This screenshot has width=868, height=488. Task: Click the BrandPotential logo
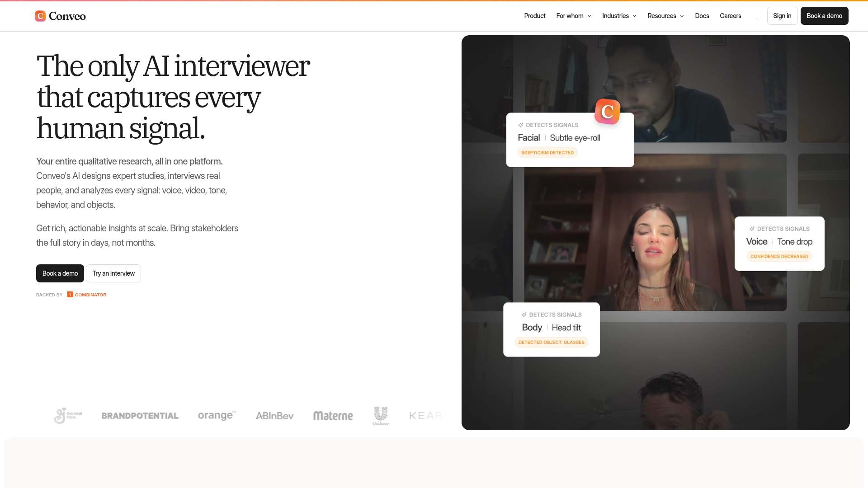point(140,416)
